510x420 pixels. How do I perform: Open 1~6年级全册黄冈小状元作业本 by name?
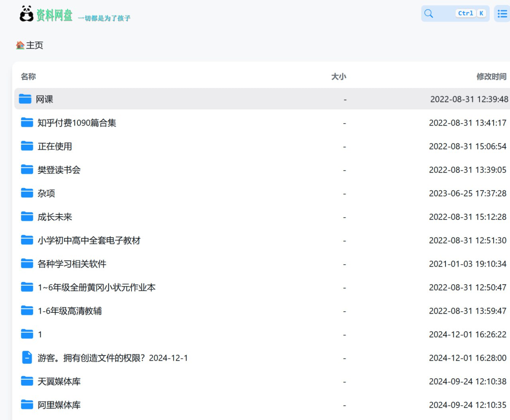tap(96, 287)
